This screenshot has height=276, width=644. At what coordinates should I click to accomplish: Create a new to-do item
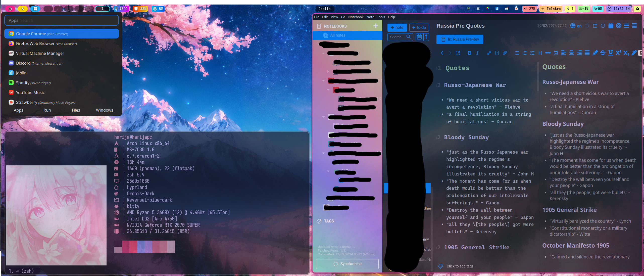point(419,28)
